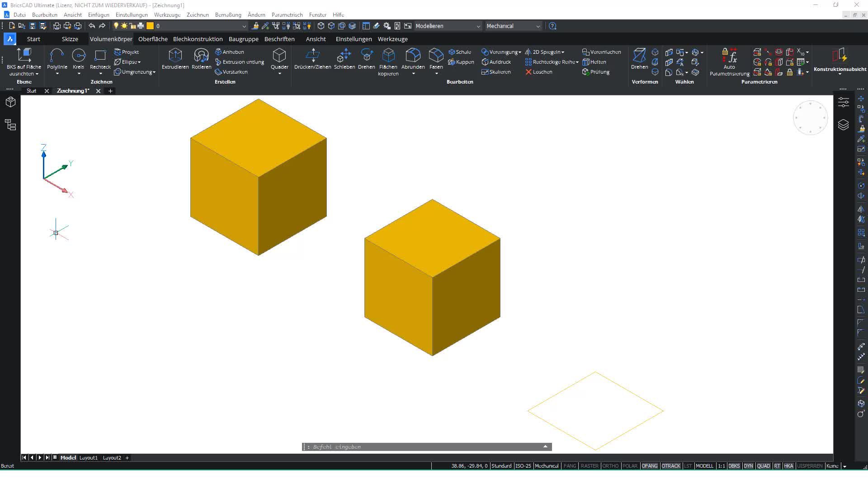Viewport: 868px width, 488px height.
Task: Switch to the Layout1 tab
Action: tap(89, 458)
